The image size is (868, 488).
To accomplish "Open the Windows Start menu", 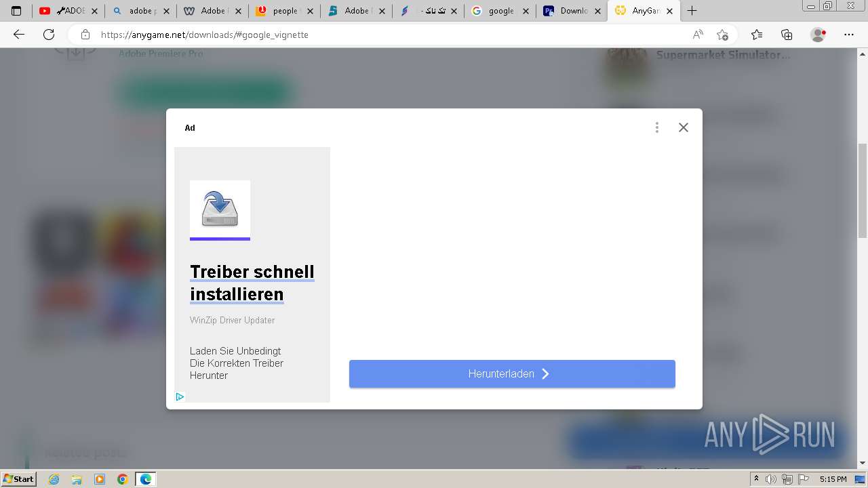I will tap(18, 479).
